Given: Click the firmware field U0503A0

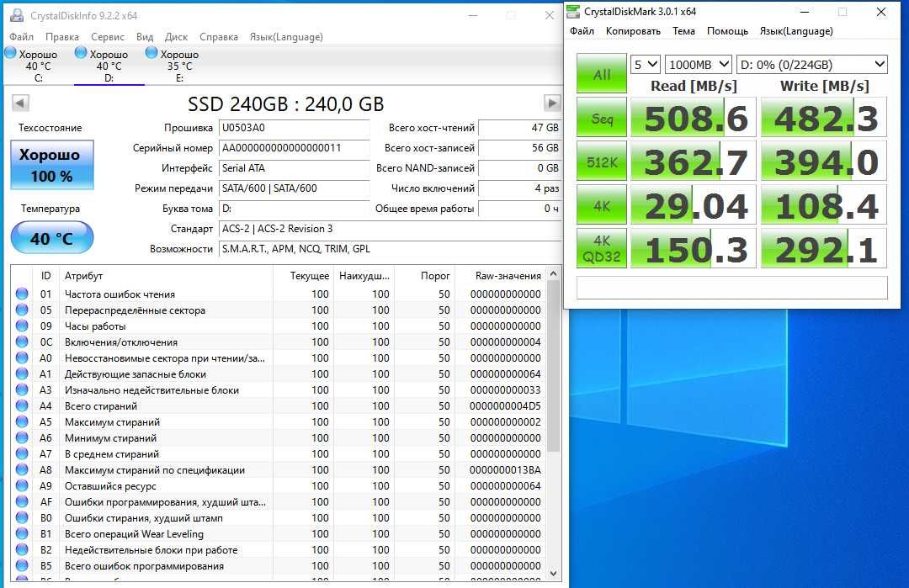Looking at the screenshot, I should point(294,128).
